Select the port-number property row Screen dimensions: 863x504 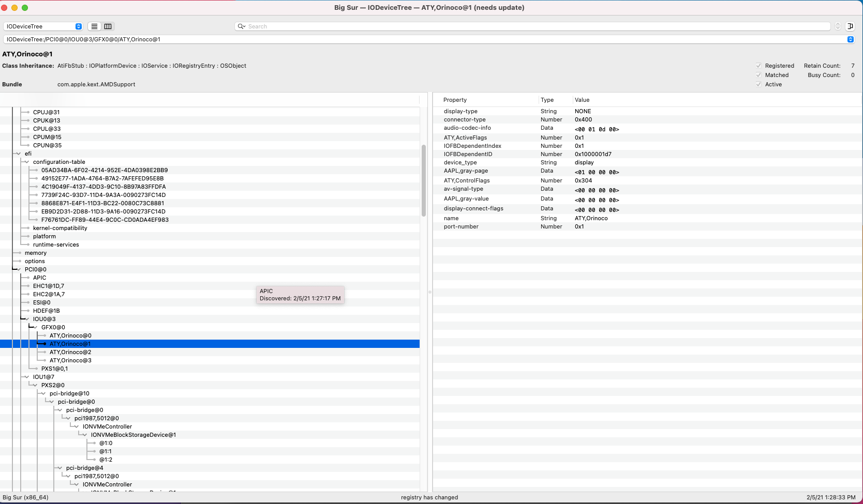(647, 226)
